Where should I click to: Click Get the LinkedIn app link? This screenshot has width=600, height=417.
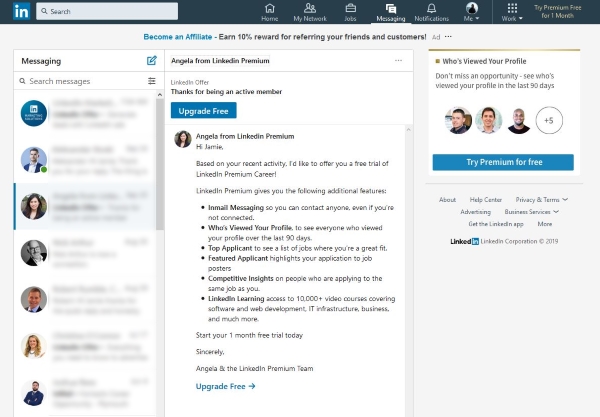496,224
